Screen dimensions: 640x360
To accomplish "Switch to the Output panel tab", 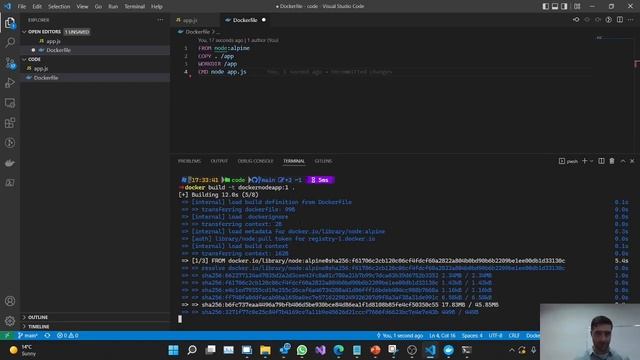I will tap(219, 161).
